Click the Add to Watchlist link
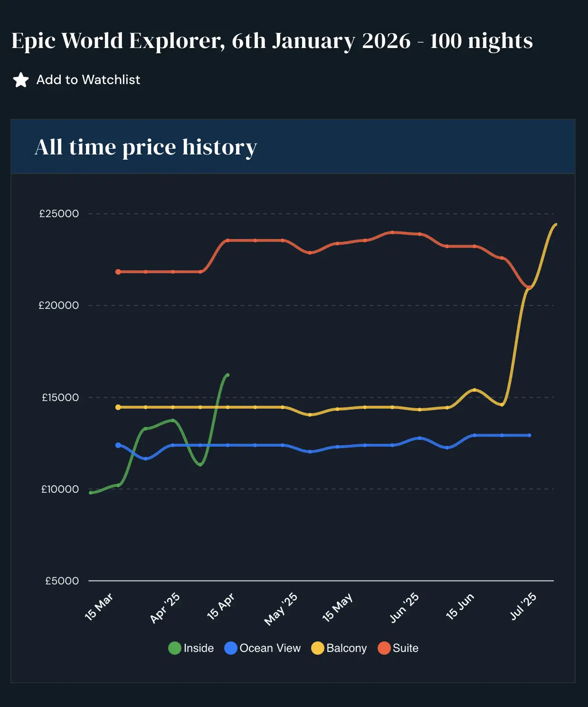 [x=88, y=80]
